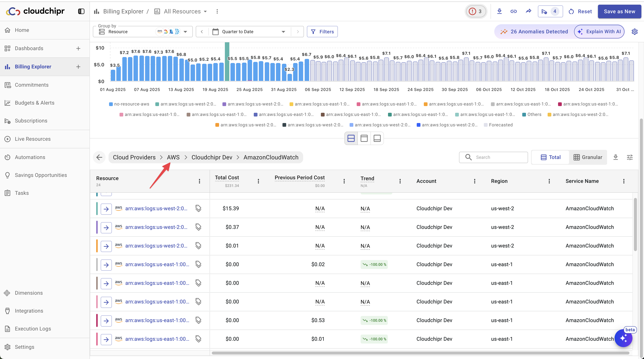Viewport: 644px width, 359px height.
Task: Go to previous date period
Action: (202, 32)
